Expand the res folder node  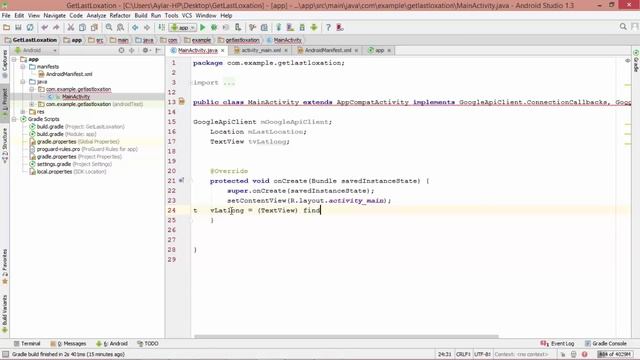click(23, 111)
